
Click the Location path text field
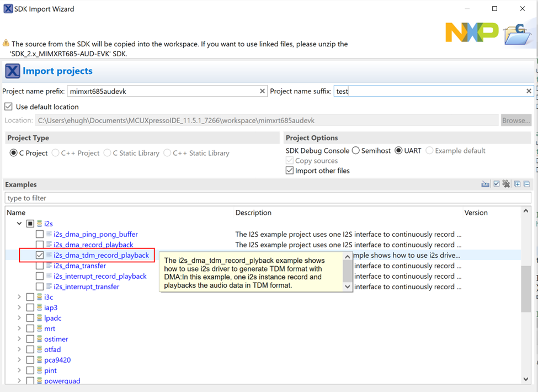click(x=267, y=120)
